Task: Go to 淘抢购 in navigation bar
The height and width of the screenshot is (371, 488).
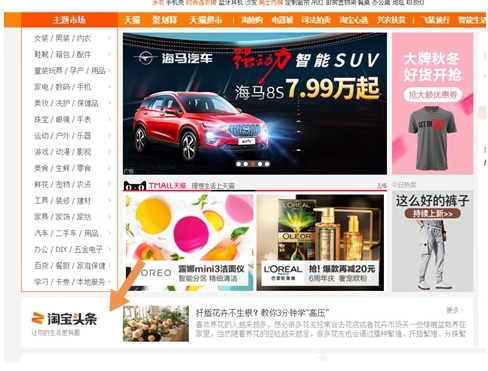Action: coord(252,20)
